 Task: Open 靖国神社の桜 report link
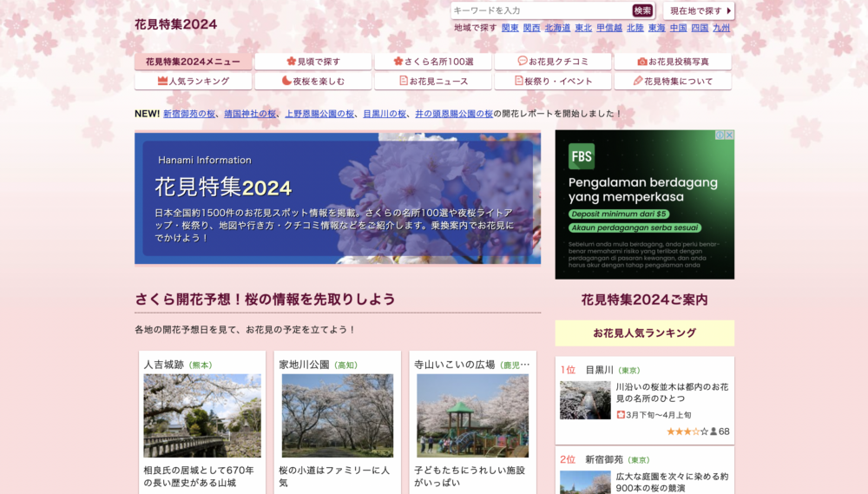[x=250, y=114]
